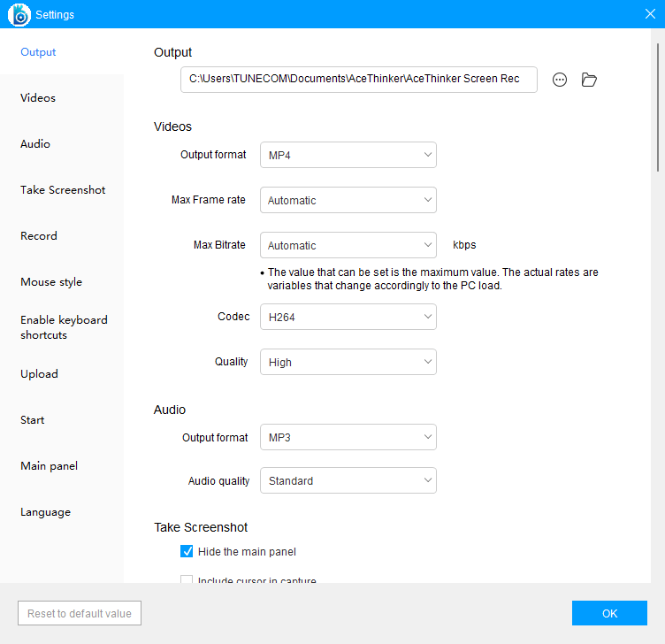
Task: Select Enable keyboard shortcuts in sidebar
Action: 64,327
